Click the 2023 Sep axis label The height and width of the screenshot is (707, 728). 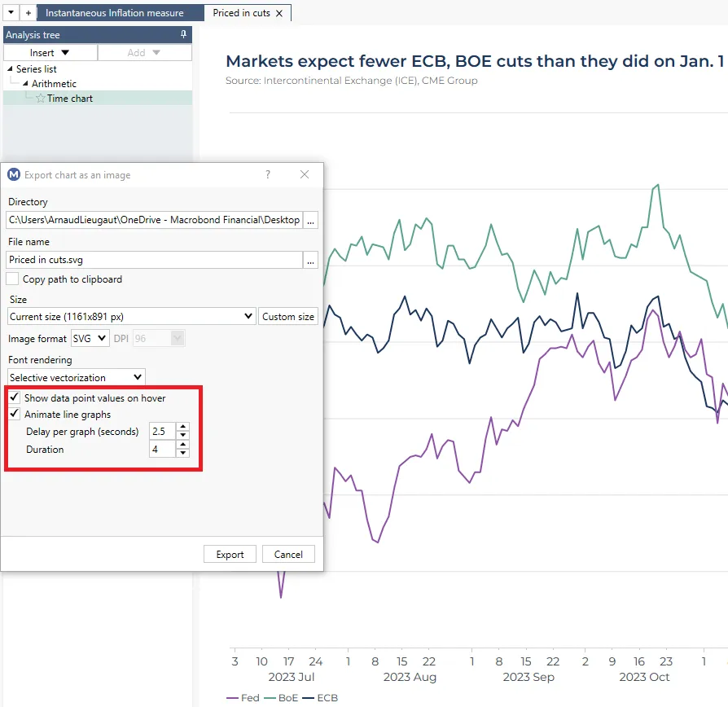528,677
